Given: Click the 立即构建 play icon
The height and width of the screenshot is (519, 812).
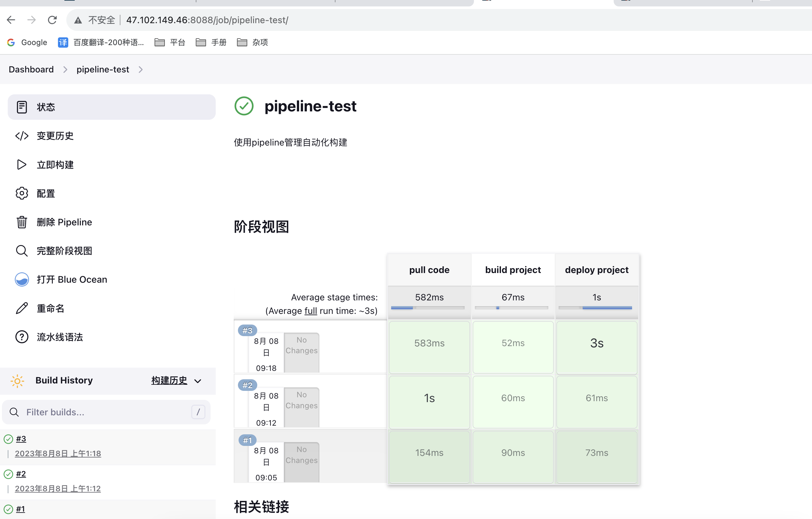Looking at the screenshot, I should [22, 165].
